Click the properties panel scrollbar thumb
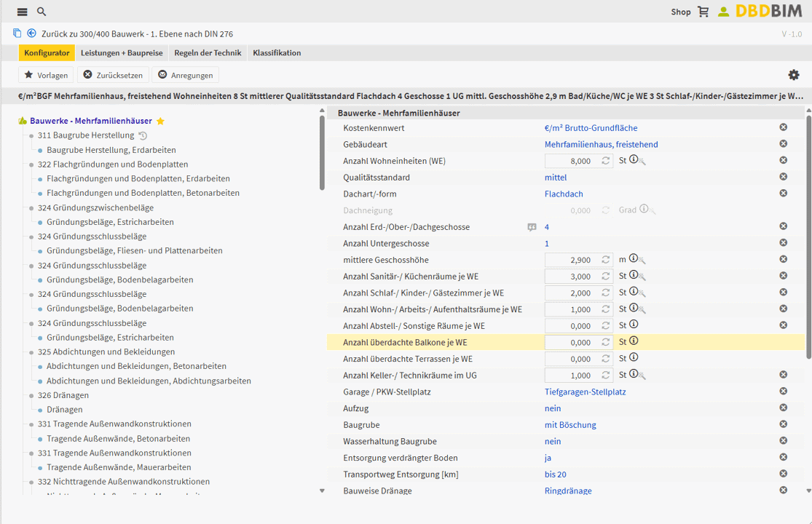The width and height of the screenshot is (812, 524). (x=808, y=237)
